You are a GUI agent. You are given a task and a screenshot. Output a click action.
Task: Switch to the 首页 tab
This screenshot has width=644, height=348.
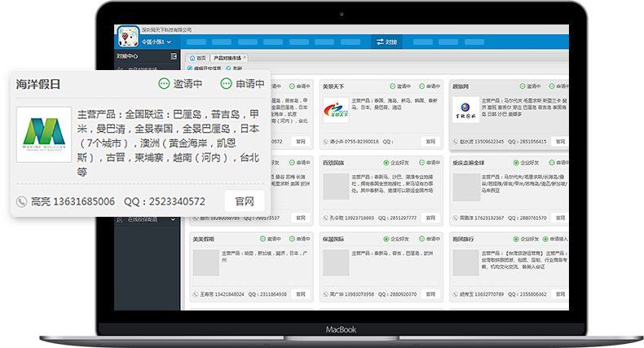[197, 58]
